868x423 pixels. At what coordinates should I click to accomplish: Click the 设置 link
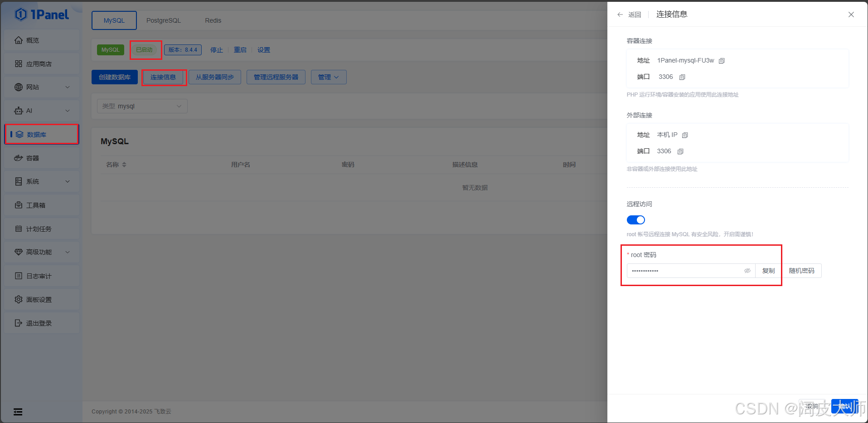264,50
